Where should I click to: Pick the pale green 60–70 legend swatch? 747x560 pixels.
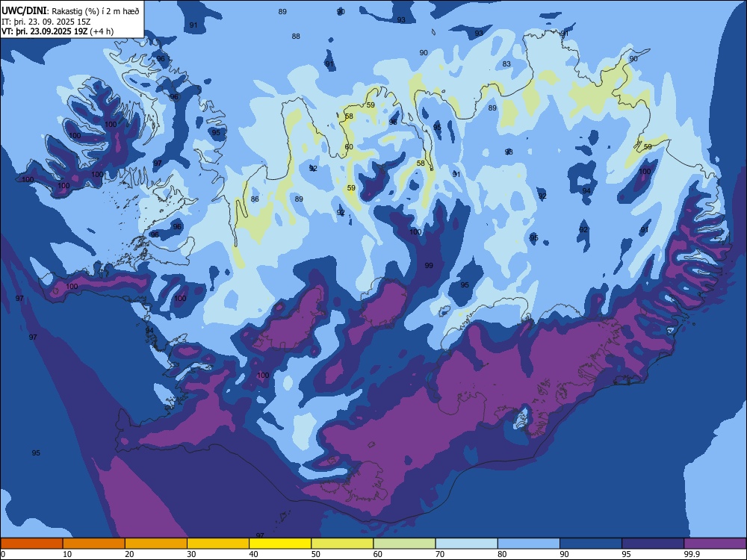pyautogui.click(x=404, y=544)
